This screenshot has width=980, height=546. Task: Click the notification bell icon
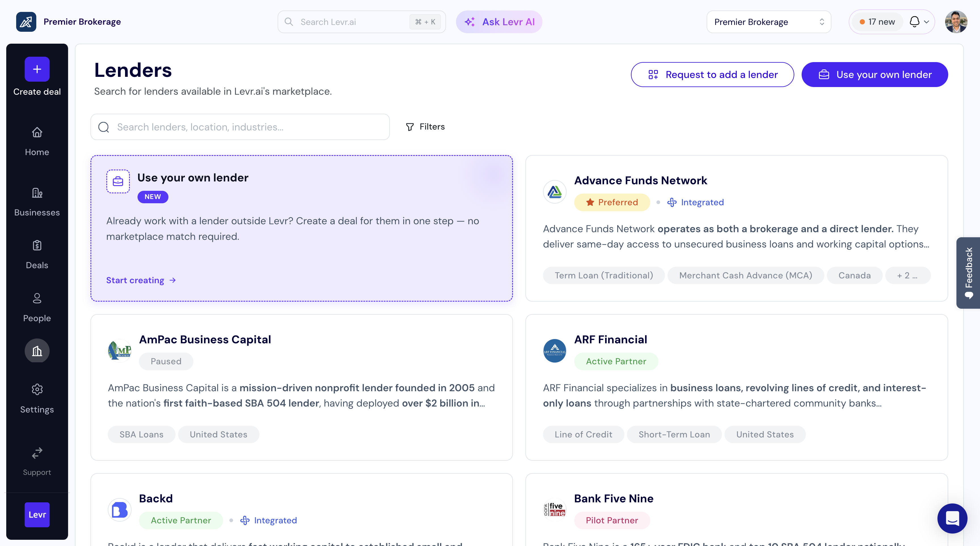click(x=914, y=22)
